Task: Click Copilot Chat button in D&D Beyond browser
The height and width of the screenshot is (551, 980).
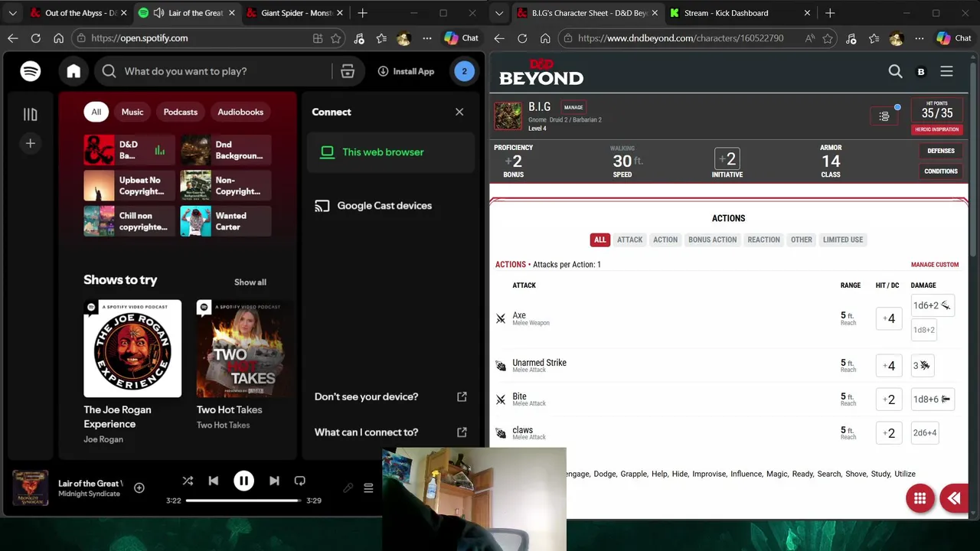Action: pos(955,38)
